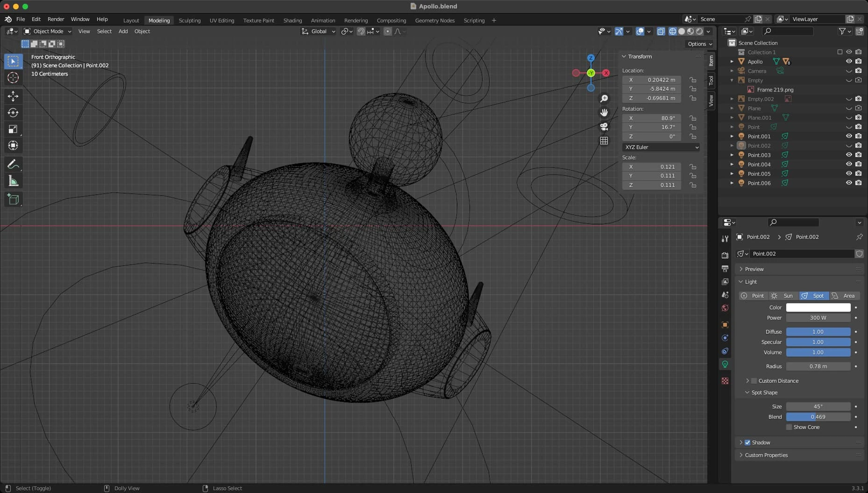This screenshot has height=493, width=868.
Task: Set light type to Area
Action: pos(844,296)
